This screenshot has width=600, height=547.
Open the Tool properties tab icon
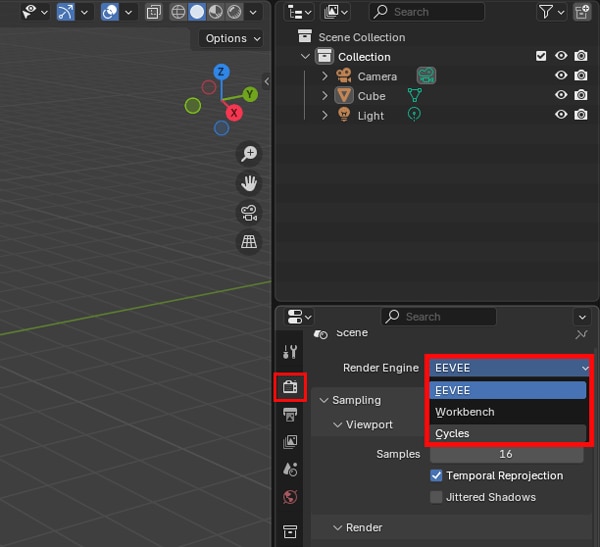[x=290, y=352]
